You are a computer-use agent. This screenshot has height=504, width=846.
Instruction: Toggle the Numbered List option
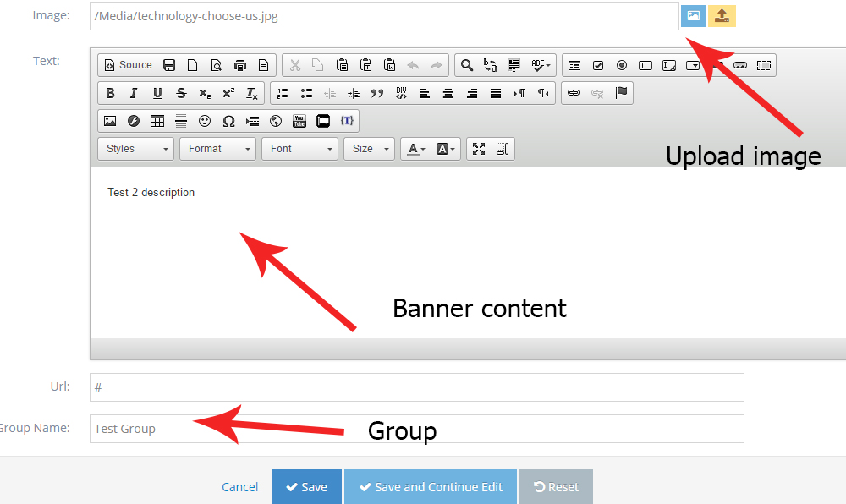click(283, 93)
